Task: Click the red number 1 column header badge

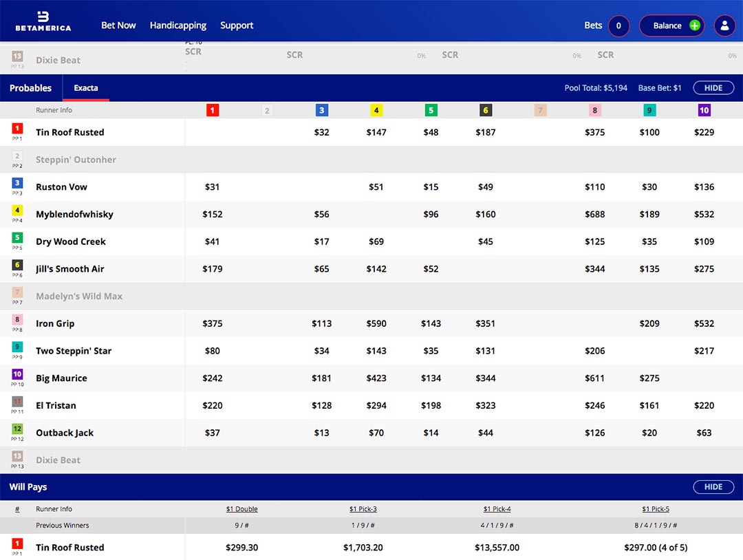Action: click(x=213, y=110)
